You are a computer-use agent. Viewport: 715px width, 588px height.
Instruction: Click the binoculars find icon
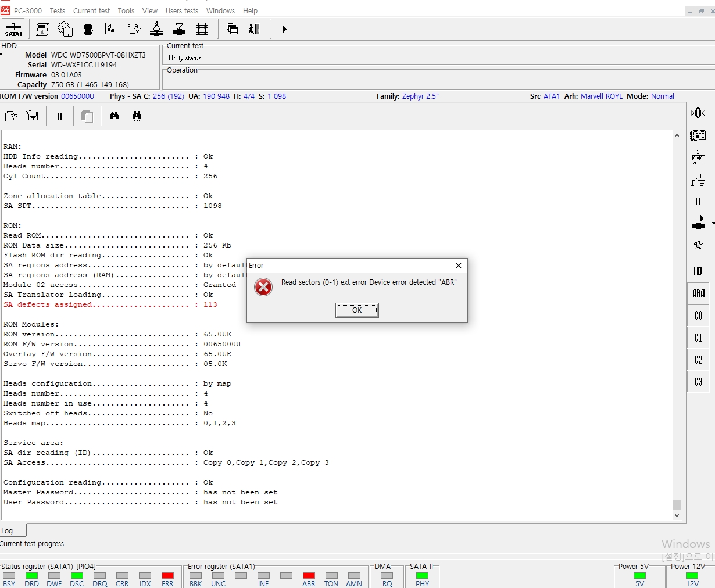click(114, 116)
